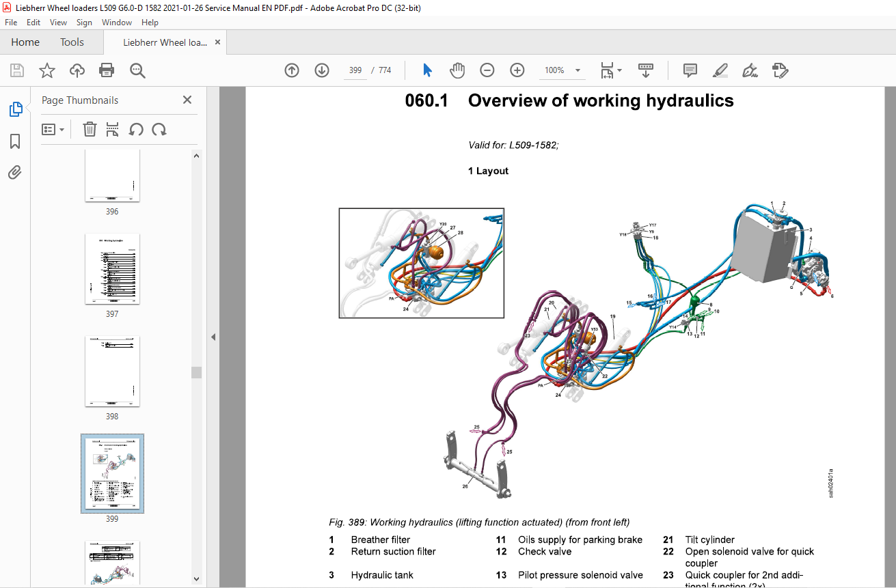The image size is (896, 588).
Task: Add a comment with the sticky note icon
Action: tap(690, 70)
